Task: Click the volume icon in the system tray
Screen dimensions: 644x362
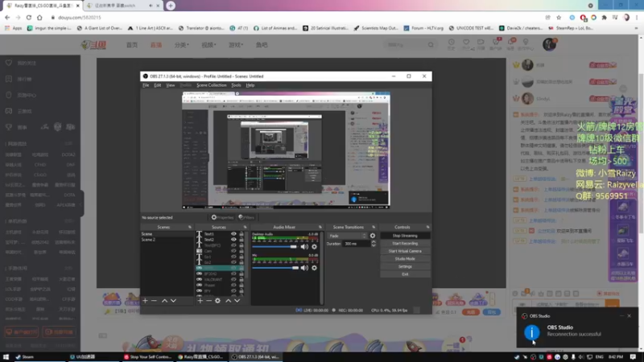Action: point(580,356)
